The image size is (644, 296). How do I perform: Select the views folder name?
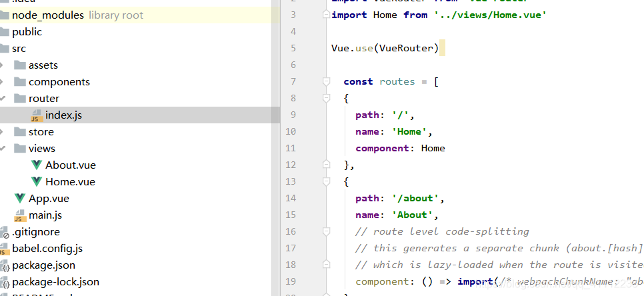[42, 148]
